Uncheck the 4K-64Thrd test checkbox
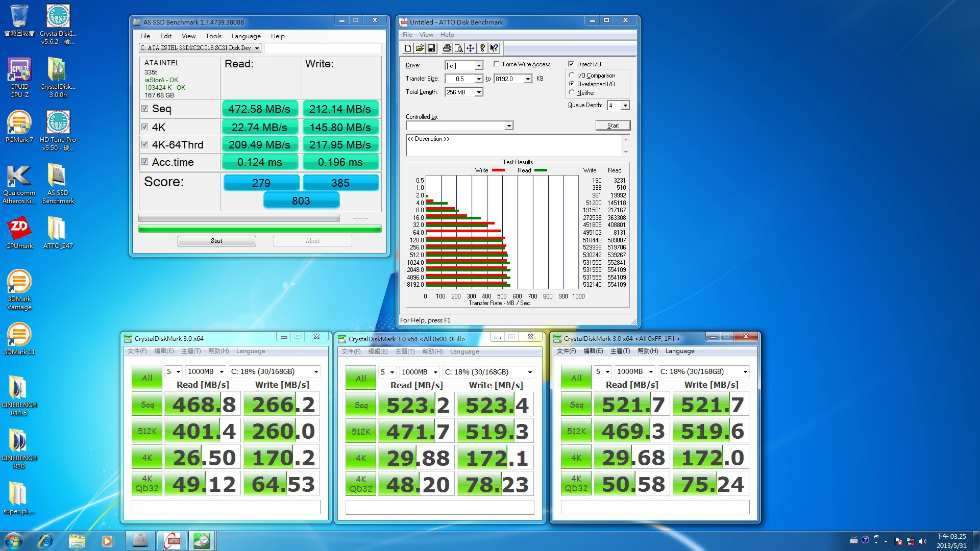Viewport: 980px width, 551px height. (145, 144)
